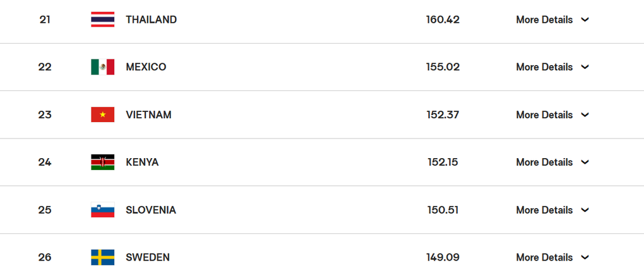Image resolution: width=644 pixels, height=277 pixels.
Task: Open More Details for Sweden
Action: pos(544,257)
